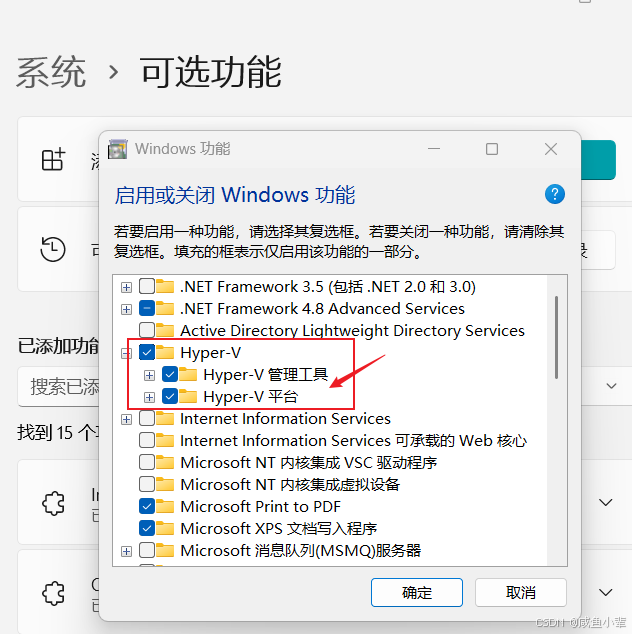Expand the .NET Framework 4.8 Advanced Services node
This screenshot has width=632, height=634.
pos(127,309)
